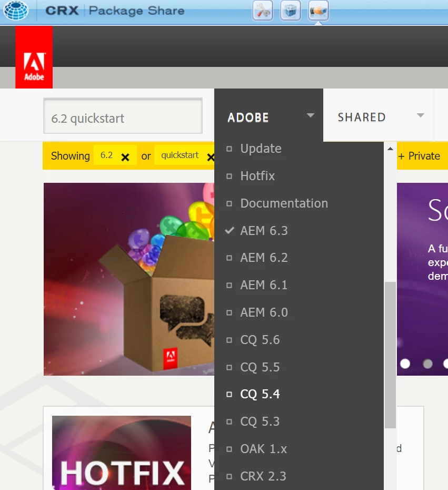Screen dimensions: 448x490
Task: Open the cardboard box banner image
Action: [129, 279]
